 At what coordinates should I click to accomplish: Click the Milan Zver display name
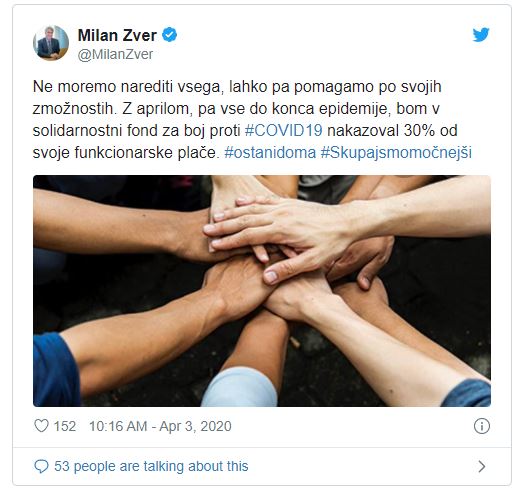117,35
